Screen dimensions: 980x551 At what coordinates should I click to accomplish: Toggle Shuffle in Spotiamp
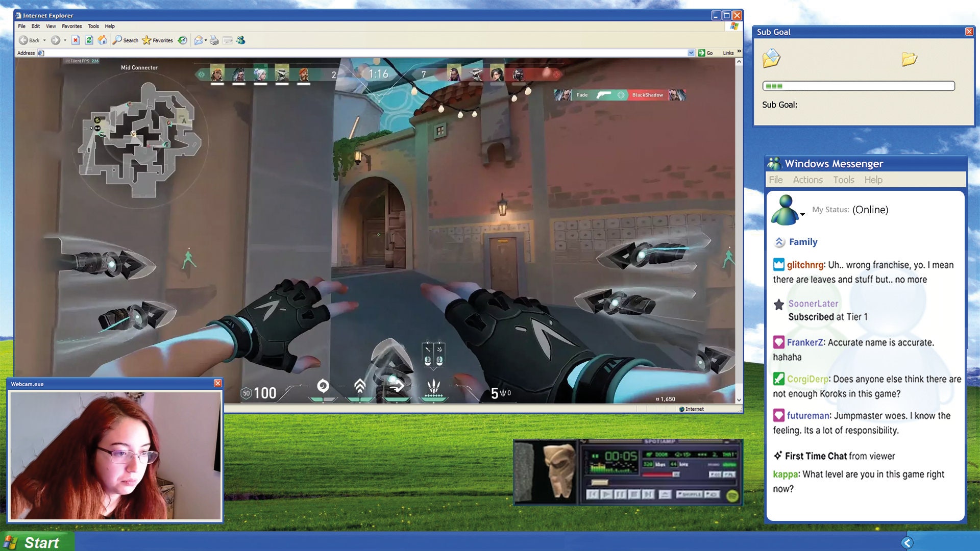(689, 494)
